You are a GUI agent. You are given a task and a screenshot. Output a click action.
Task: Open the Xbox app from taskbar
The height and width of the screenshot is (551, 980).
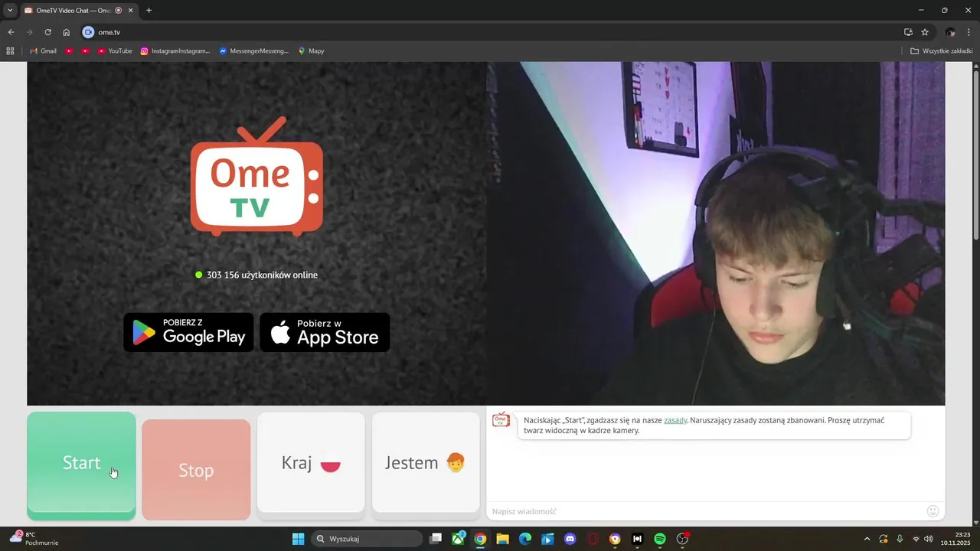(458, 539)
